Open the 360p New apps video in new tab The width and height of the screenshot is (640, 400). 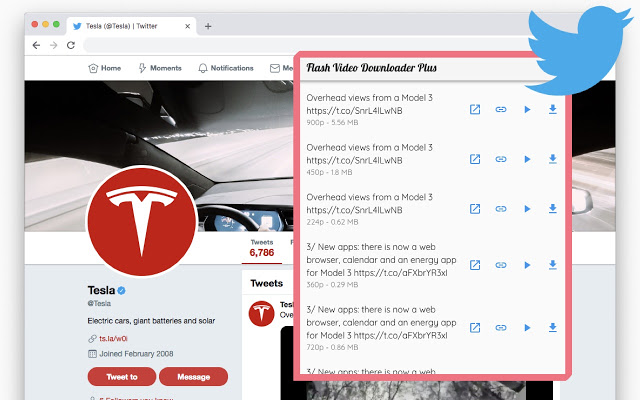click(475, 265)
